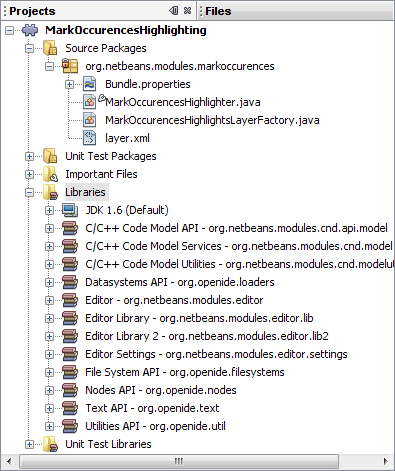
Task: Click the Editor module library icon
Action: pyautogui.click(x=70, y=300)
